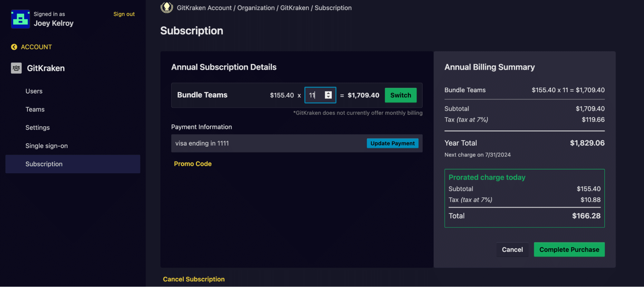Click Complete Purchase button
The width and height of the screenshot is (644, 287).
pos(569,250)
